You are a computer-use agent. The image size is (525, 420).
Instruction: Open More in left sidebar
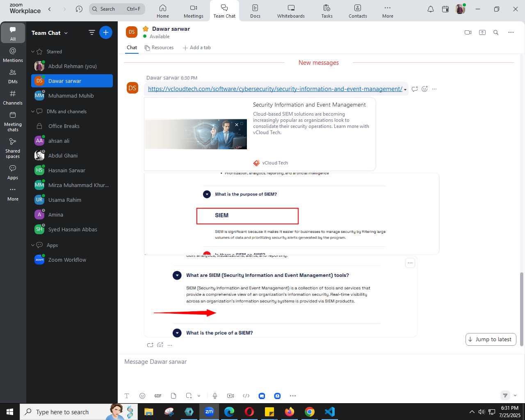click(13, 194)
